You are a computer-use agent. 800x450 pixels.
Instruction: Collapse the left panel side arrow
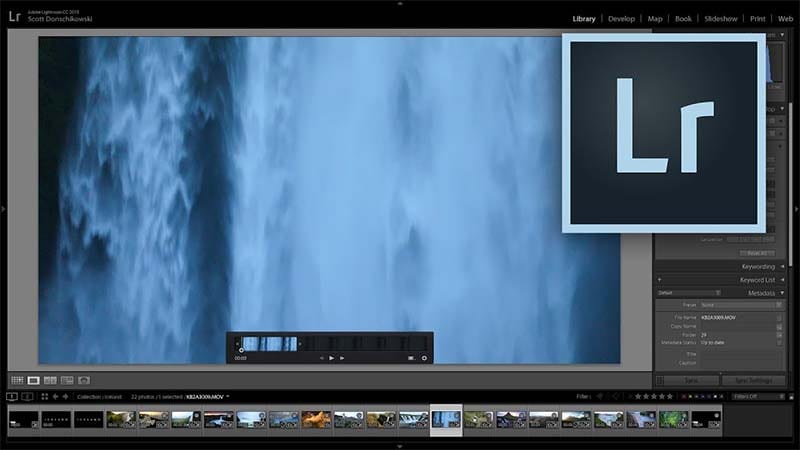click(3, 209)
